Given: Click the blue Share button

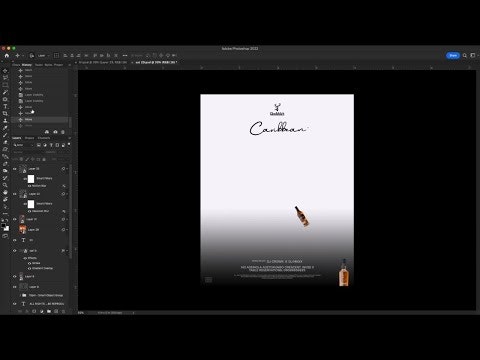Looking at the screenshot, I should point(453,55).
